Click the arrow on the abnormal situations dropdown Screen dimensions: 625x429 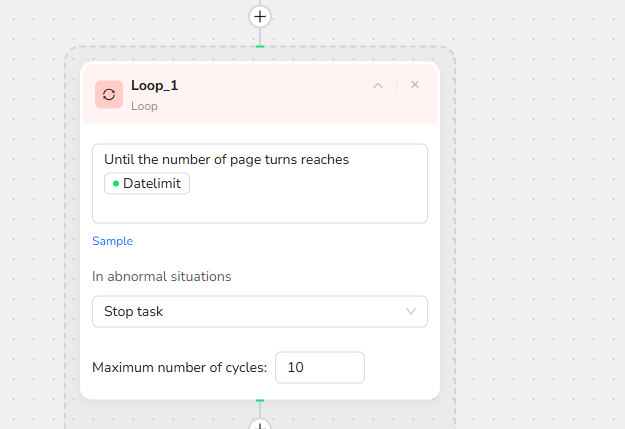click(411, 311)
